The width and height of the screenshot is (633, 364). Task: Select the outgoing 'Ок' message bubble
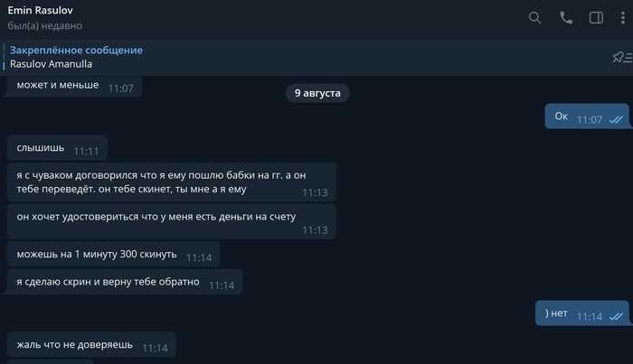pyautogui.click(x=587, y=117)
